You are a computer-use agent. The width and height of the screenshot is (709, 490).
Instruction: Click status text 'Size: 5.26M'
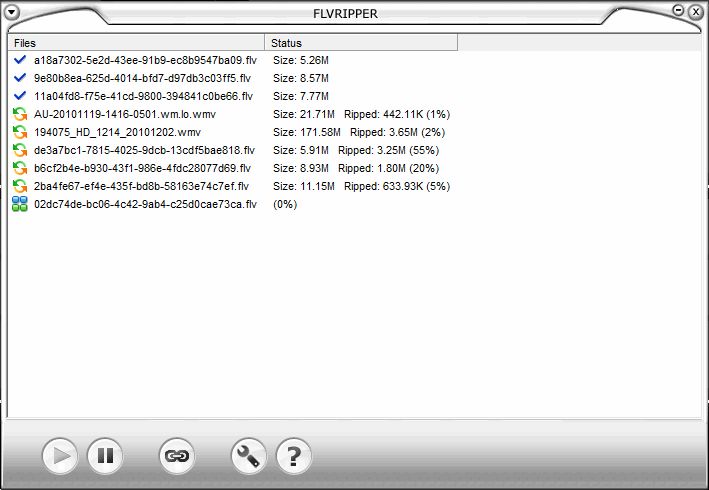tap(301, 60)
